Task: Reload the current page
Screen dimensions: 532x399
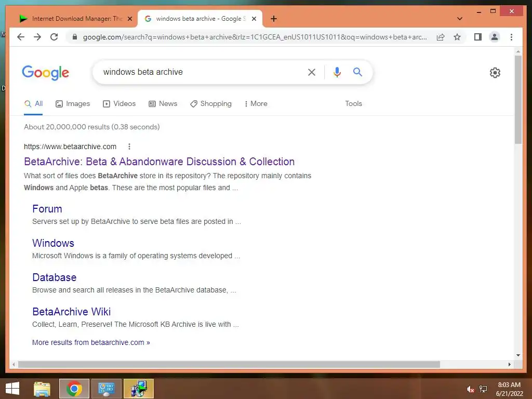Action: click(54, 37)
